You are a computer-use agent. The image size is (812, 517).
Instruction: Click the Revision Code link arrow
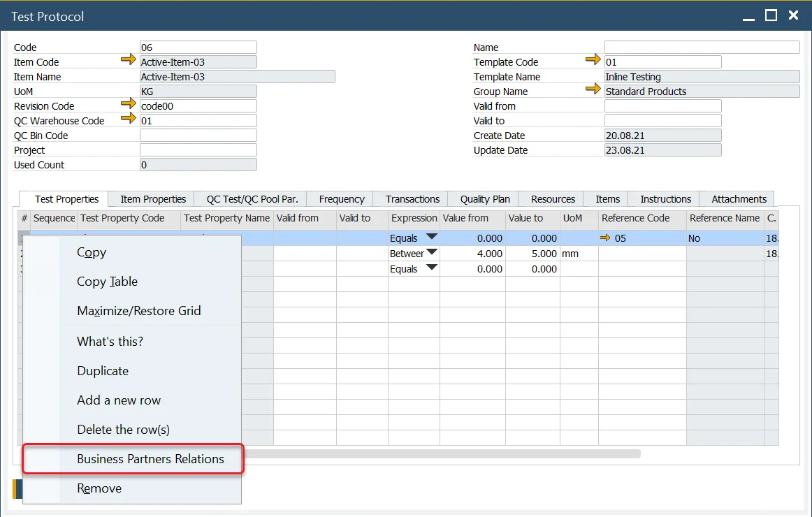pyautogui.click(x=128, y=105)
